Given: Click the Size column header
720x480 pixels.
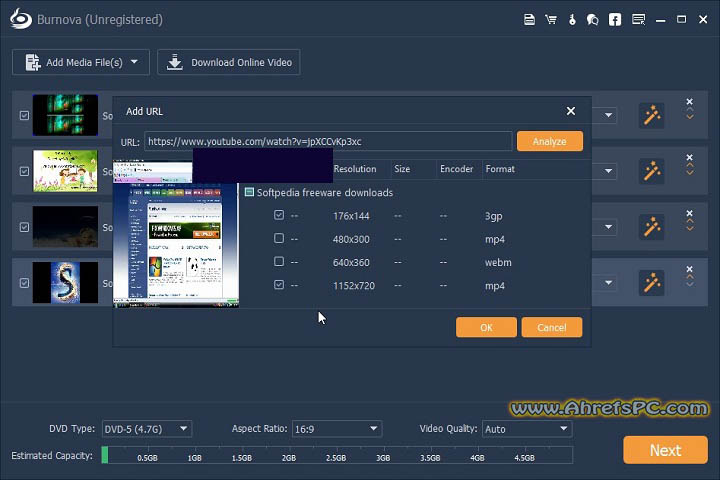Looking at the screenshot, I should [x=402, y=169].
